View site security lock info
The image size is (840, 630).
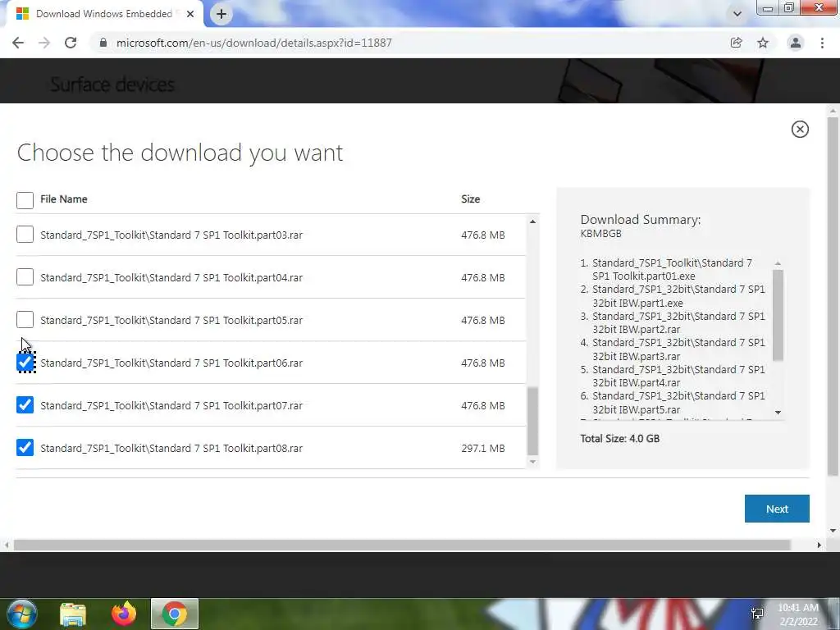tap(103, 43)
